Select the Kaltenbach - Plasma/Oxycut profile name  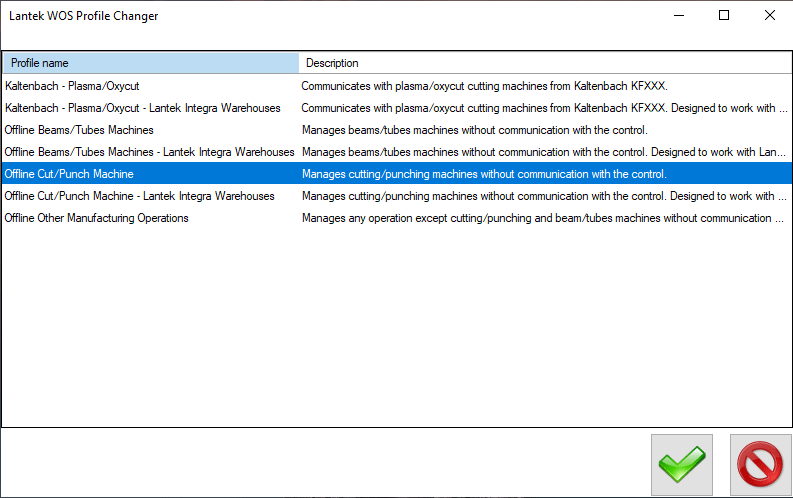point(72,86)
